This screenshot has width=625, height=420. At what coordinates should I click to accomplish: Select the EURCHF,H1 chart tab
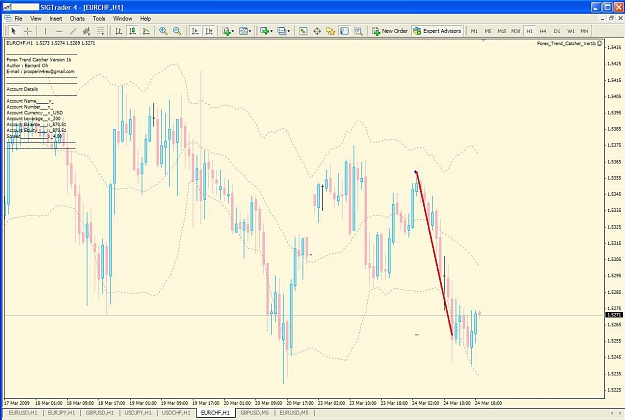[x=215, y=413]
